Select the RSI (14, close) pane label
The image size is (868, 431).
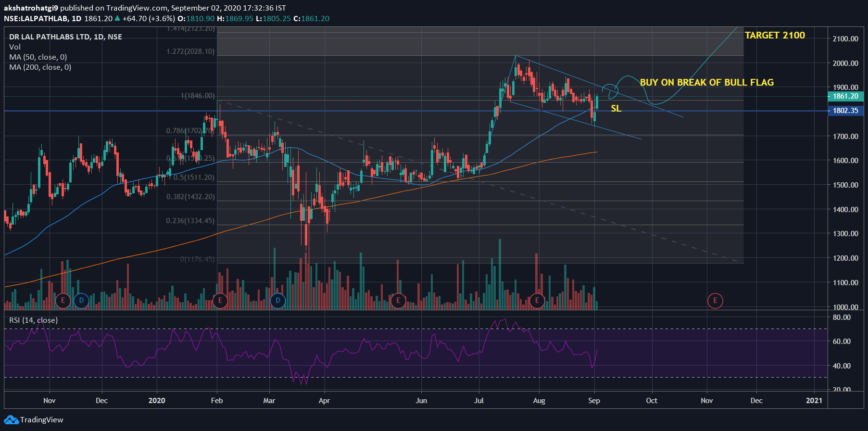point(33,320)
